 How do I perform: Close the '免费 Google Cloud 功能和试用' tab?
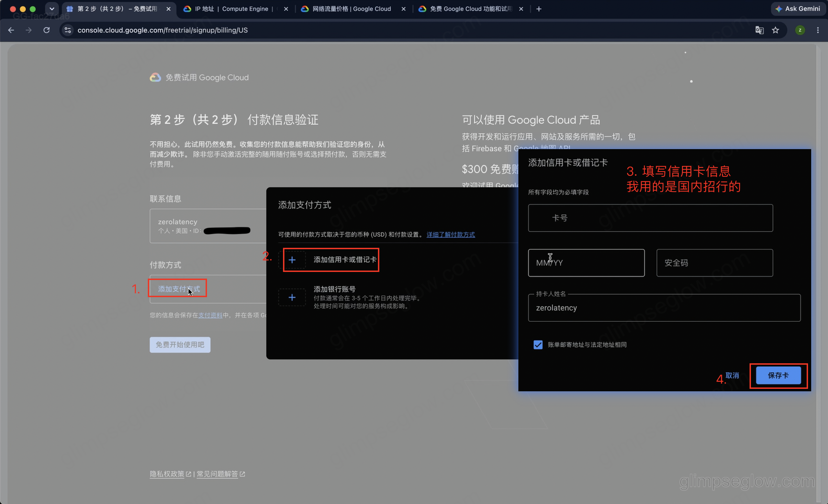tap(521, 9)
